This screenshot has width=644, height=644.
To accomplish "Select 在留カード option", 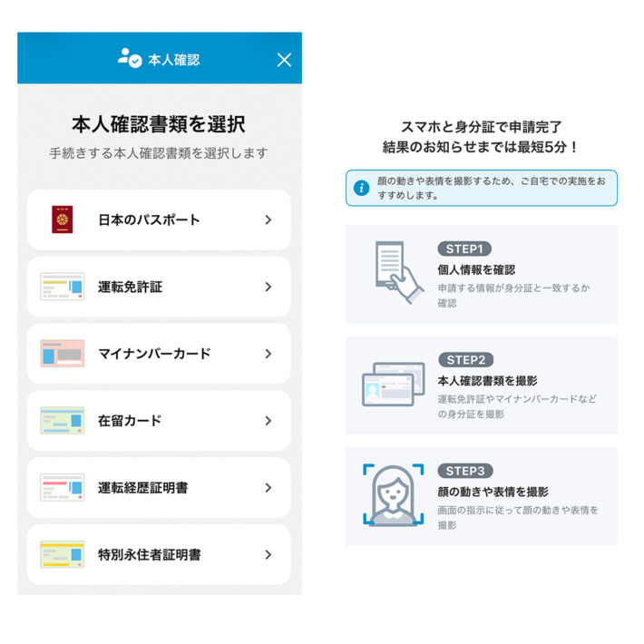I will 159,421.
